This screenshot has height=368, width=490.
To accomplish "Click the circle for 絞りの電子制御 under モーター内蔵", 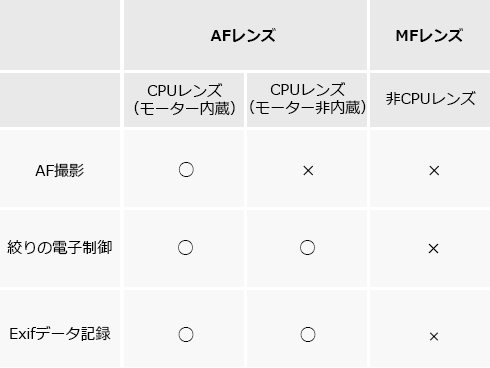I will [x=185, y=248].
